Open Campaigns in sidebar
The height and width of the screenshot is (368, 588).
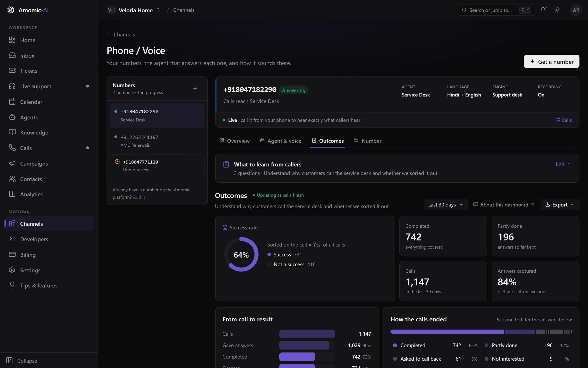49,164
